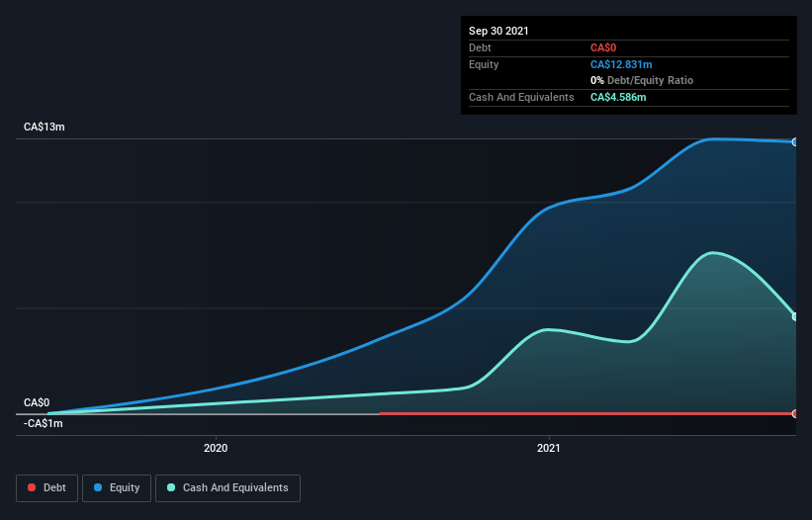Click the blue Equity legend dot

click(x=98, y=487)
